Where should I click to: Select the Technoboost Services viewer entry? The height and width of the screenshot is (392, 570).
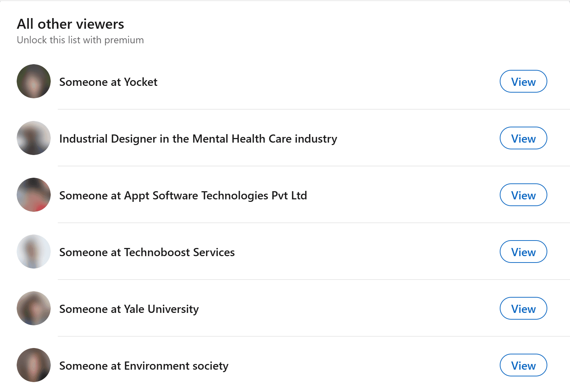coord(146,252)
